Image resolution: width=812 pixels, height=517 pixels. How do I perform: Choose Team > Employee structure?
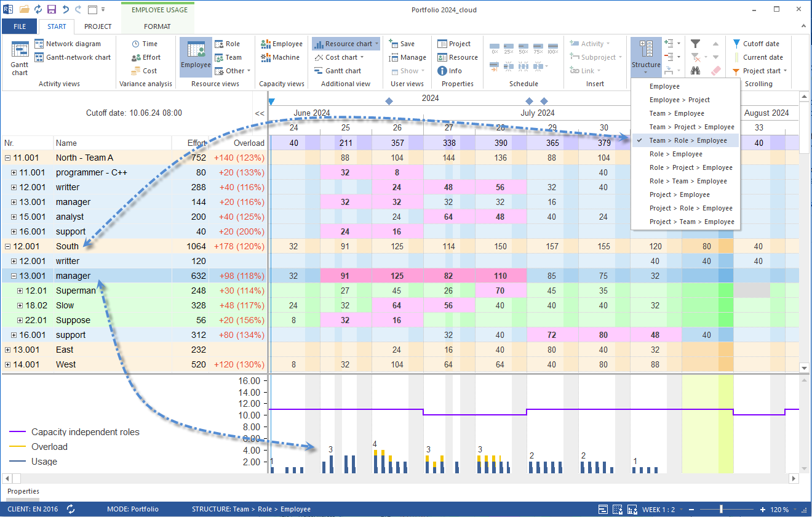tap(677, 113)
